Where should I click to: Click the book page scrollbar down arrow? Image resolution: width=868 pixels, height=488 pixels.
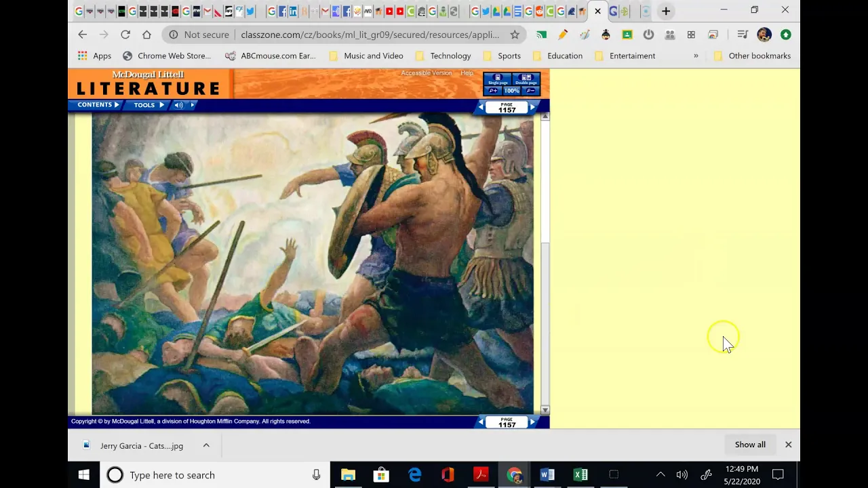point(545,410)
